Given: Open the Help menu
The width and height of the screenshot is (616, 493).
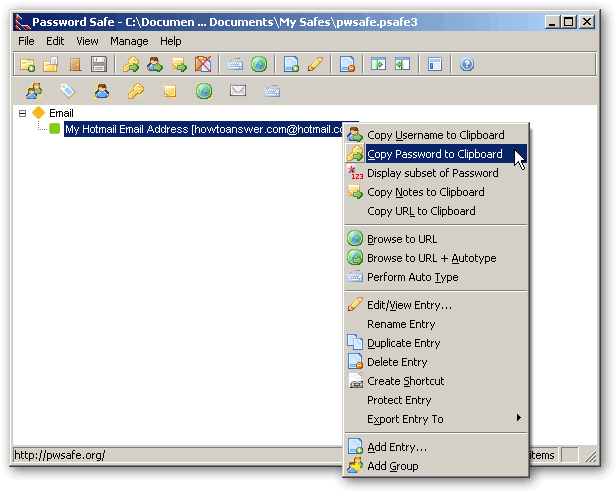Looking at the screenshot, I should coord(170,41).
